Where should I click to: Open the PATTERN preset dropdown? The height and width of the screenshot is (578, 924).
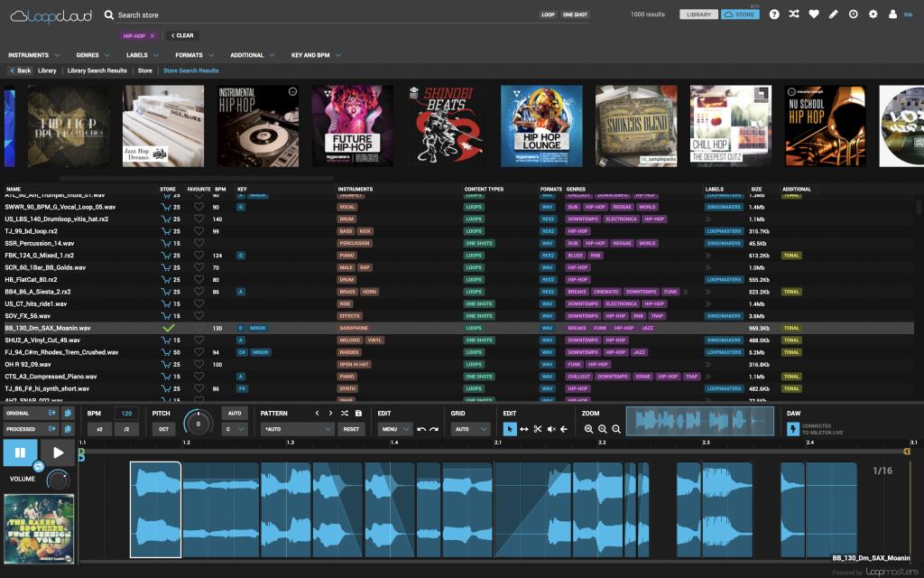pos(298,429)
